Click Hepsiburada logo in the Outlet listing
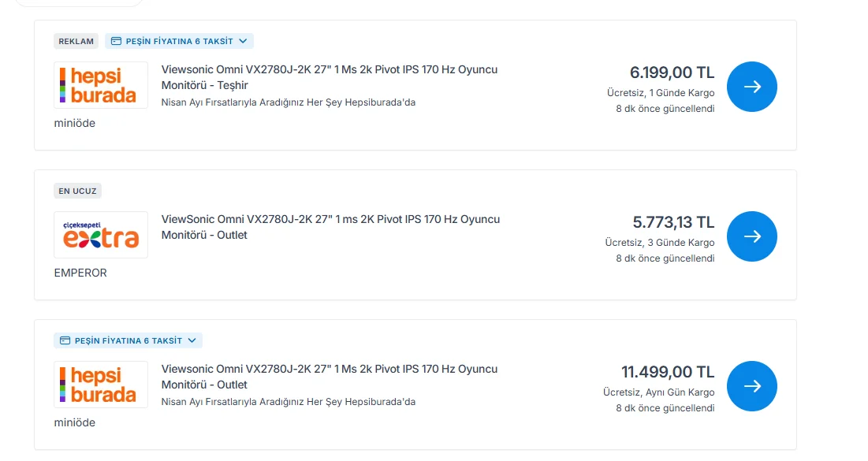The image size is (868, 461). (101, 385)
